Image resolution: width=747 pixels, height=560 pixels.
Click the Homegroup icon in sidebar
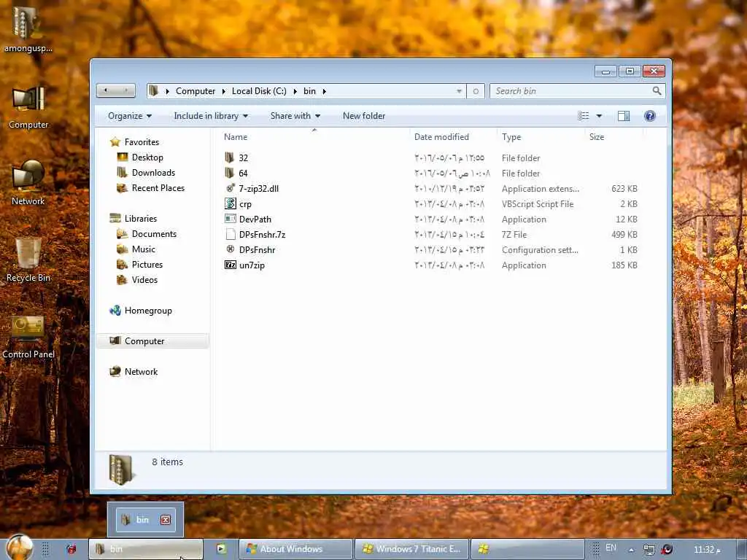(x=115, y=311)
